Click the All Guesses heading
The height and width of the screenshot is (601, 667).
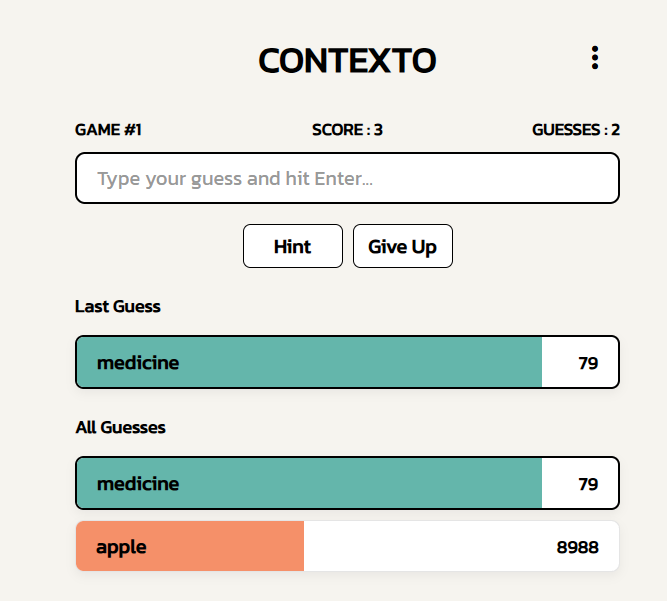(120, 427)
